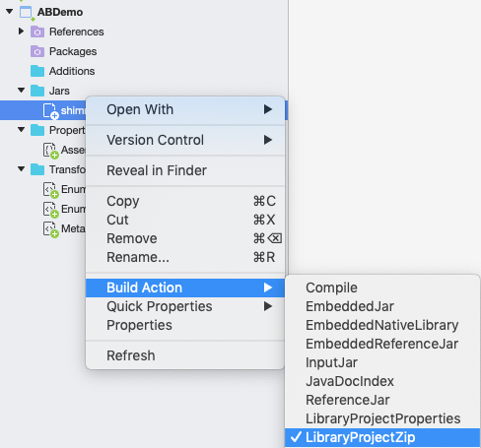Click the Additions folder icon
481x448 pixels.
pos(37,71)
